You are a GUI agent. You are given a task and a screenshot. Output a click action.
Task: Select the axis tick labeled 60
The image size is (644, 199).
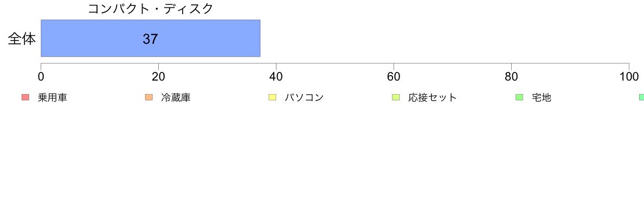click(x=394, y=76)
